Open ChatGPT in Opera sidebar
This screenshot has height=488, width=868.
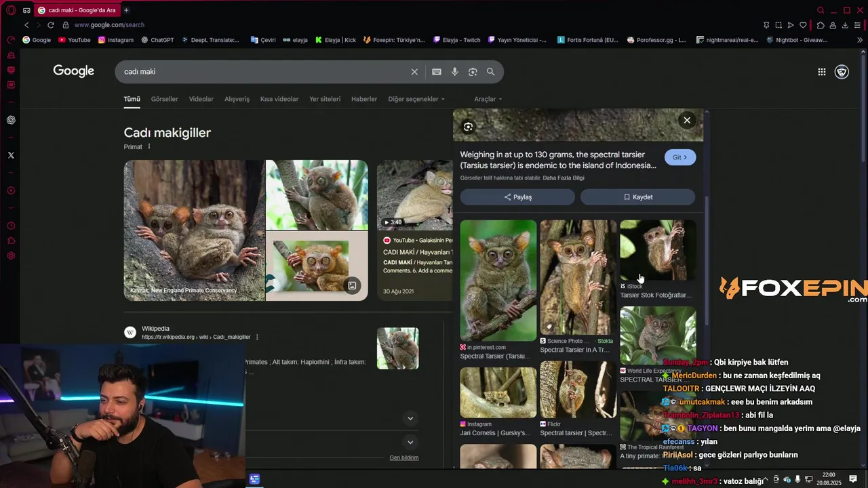tap(11, 120)
